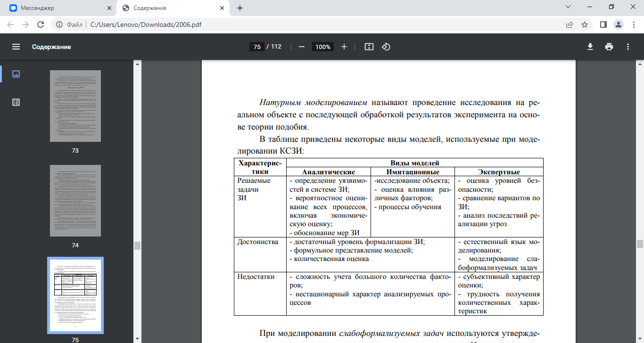Click the fit to page icon

pyautogui.click(x=369, y=47)
